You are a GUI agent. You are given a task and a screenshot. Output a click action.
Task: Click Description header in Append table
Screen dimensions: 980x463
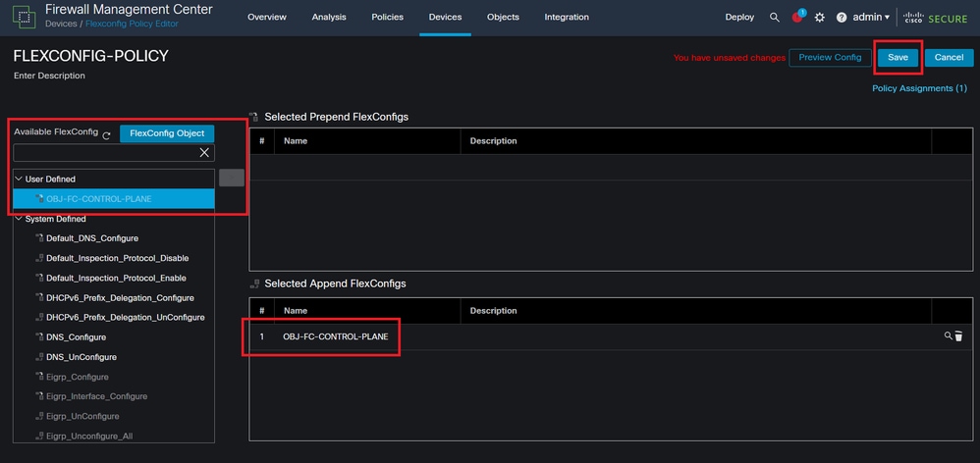[493, 311]
